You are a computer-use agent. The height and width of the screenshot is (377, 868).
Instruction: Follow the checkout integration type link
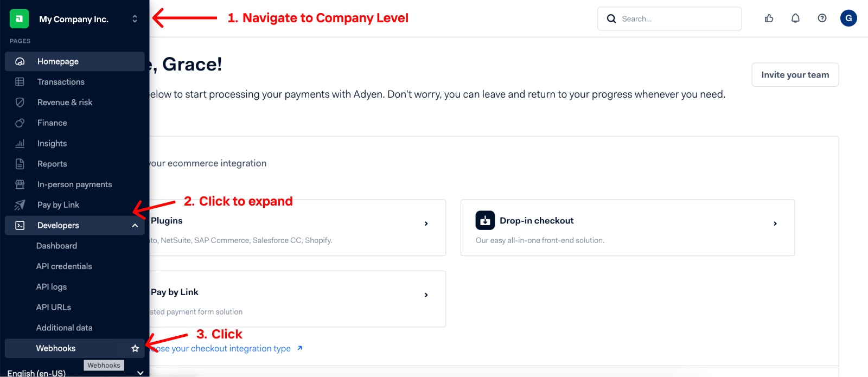(x=226, y=348)
